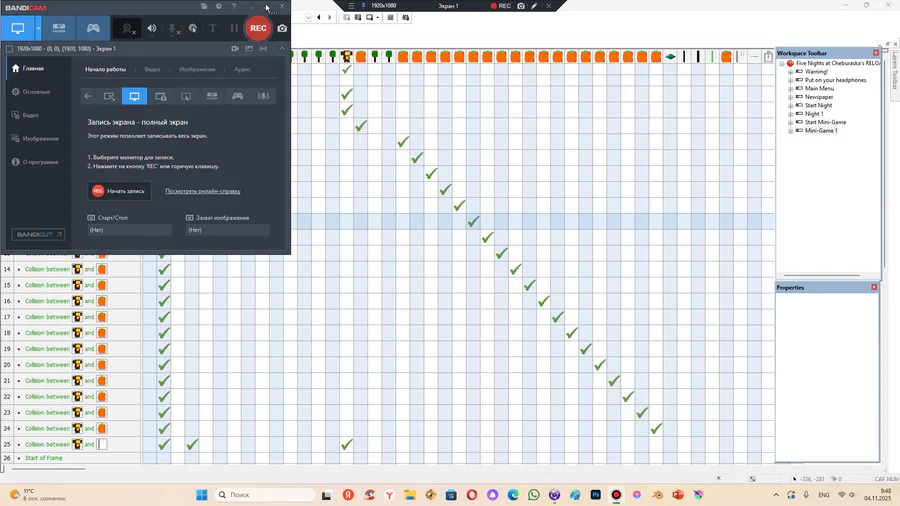Open recording mode dropdown arrow beside monitor icon

(38, 28)
